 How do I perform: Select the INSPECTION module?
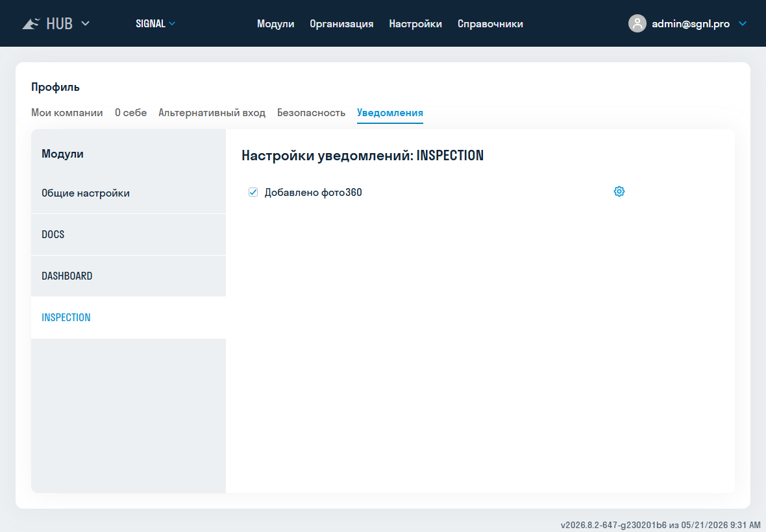(x=129, y=317)
